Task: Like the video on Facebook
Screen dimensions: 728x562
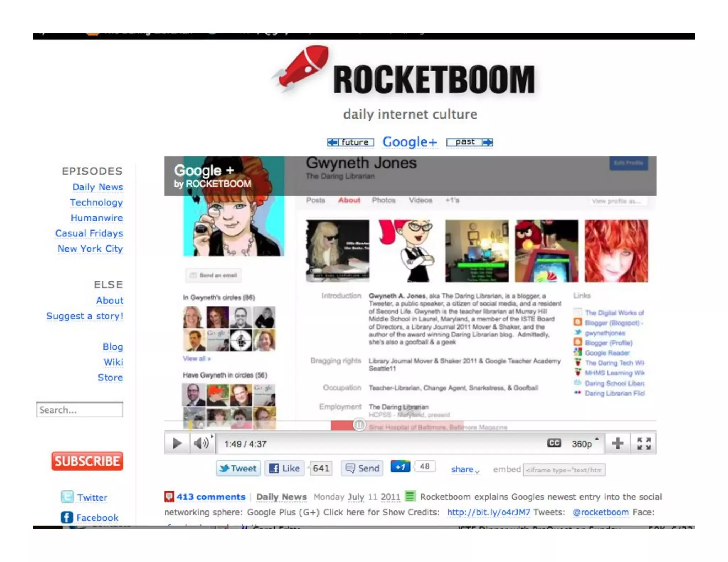Action: (x=285, y=468)
